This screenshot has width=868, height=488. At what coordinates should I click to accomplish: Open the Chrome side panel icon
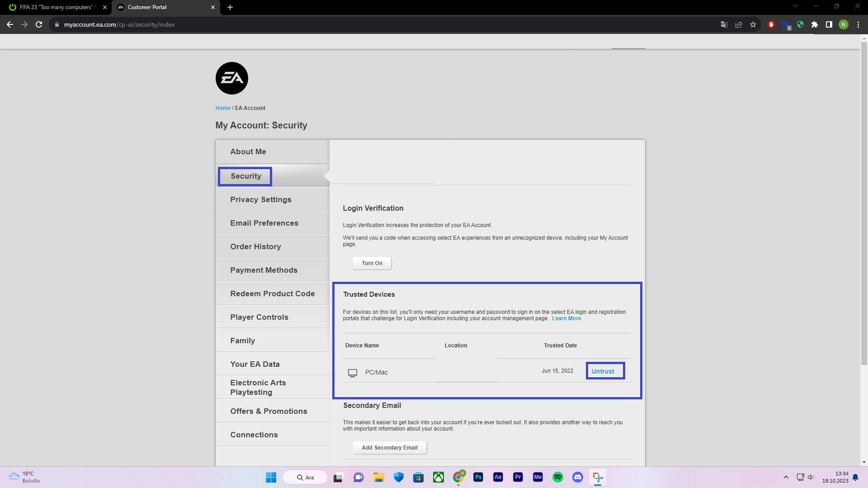point(829,24)
